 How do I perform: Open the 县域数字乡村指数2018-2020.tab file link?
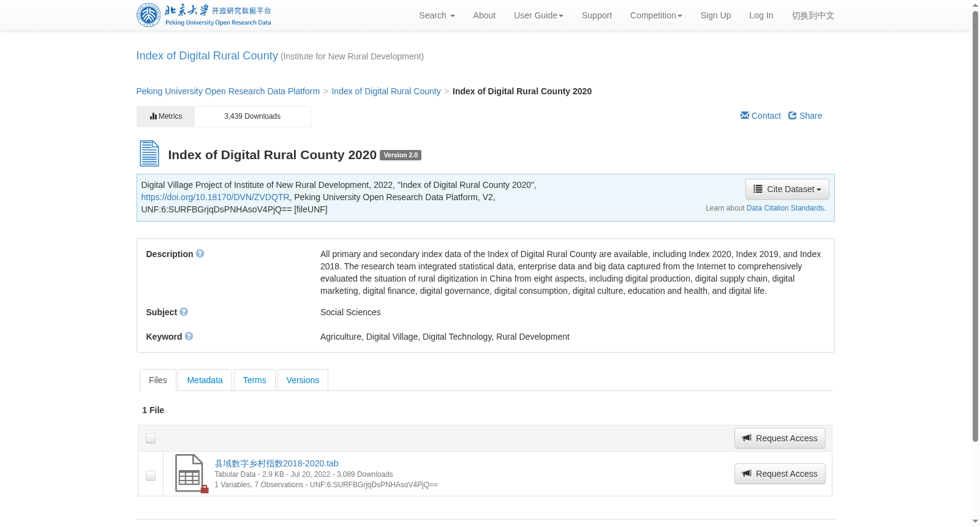(x=276, y=463)
